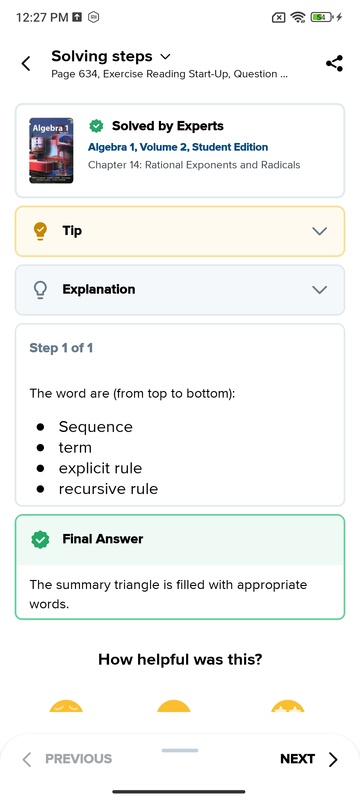Go to the PREVIOUS solution

[67, 759]
